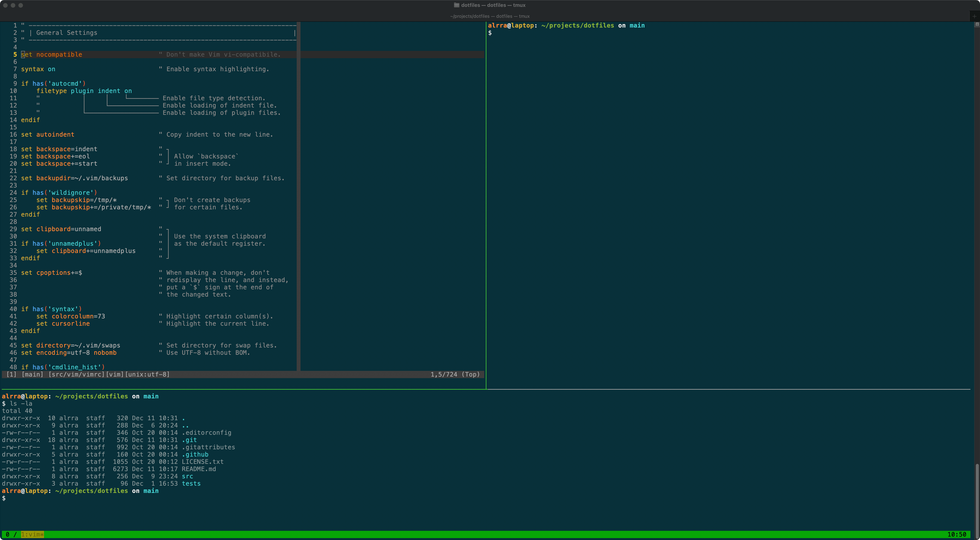Image resolution: width=980 pixels, height=540 pixels.
Task: Click 'filetype plugin indent on' line
Action: (x=84, y=91)
